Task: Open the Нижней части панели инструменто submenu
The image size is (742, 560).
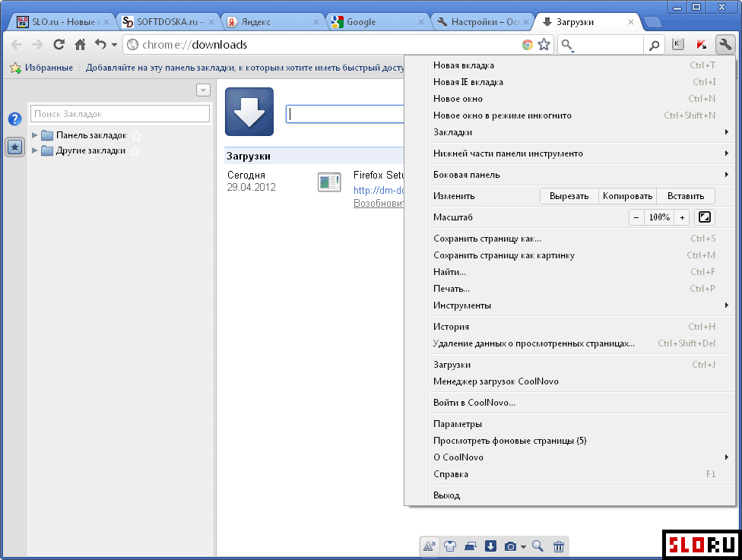Action: [x=582, y=153]
